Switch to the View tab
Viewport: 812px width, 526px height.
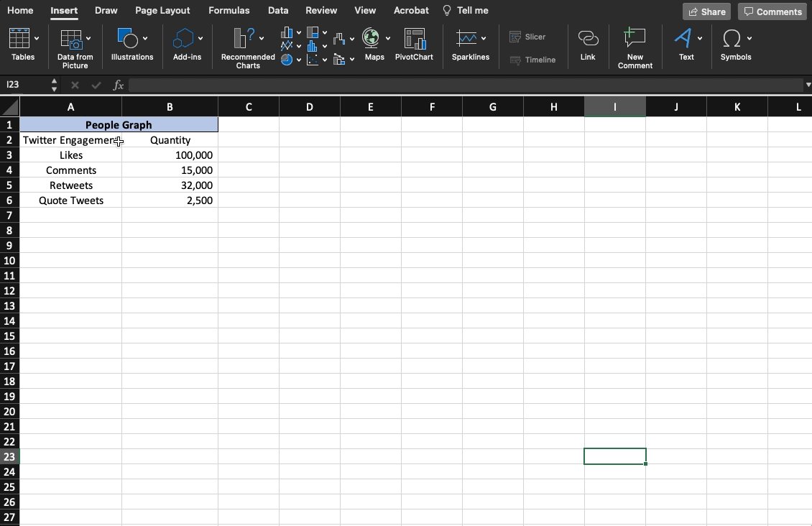click(365, 10)
